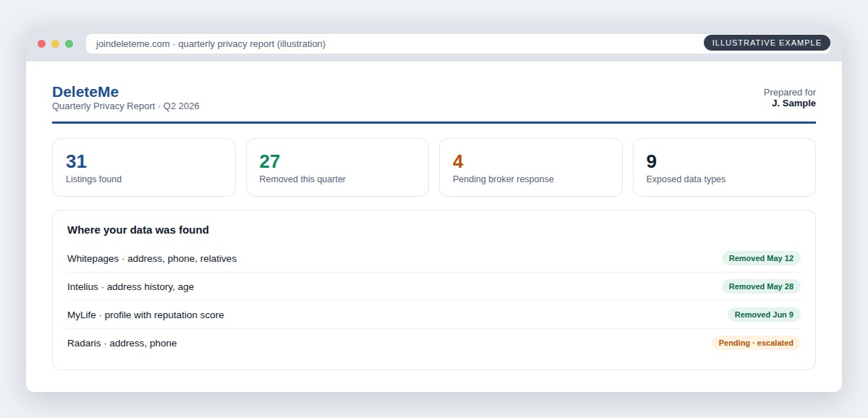Open the 31 Listings found card

(x=144, y=167)
